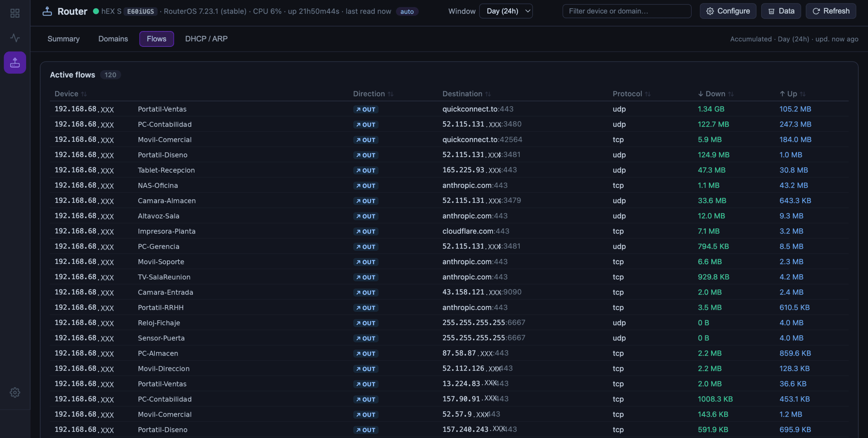
Task: Switch to the Summary tab
Action: coord(63,39)
